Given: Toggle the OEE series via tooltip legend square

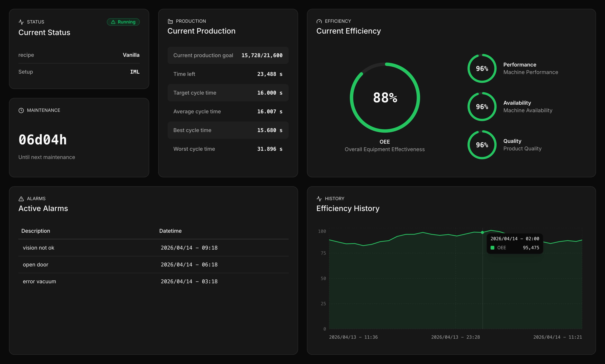Looking at the screenshot, I should tap(493, 248).
